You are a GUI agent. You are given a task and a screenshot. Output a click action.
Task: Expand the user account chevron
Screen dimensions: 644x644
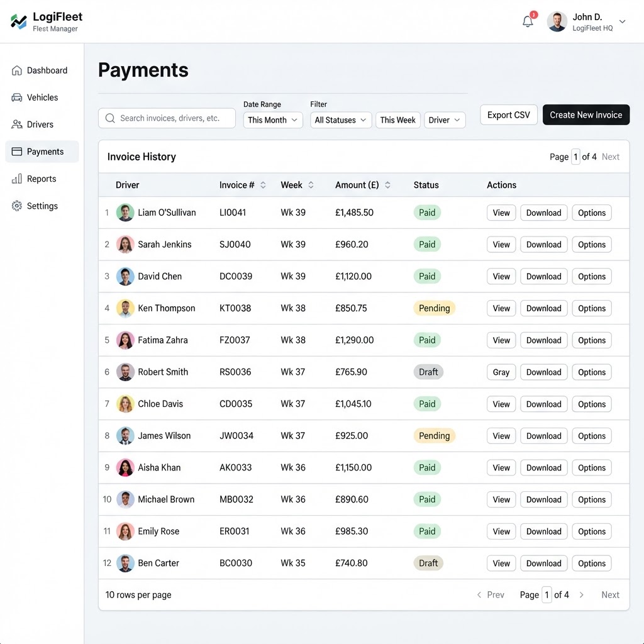point(622,21)
